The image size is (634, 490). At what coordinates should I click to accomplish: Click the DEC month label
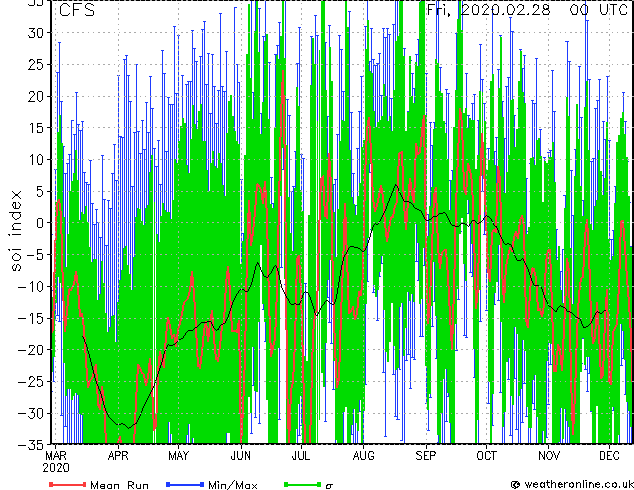pos(609,456)
